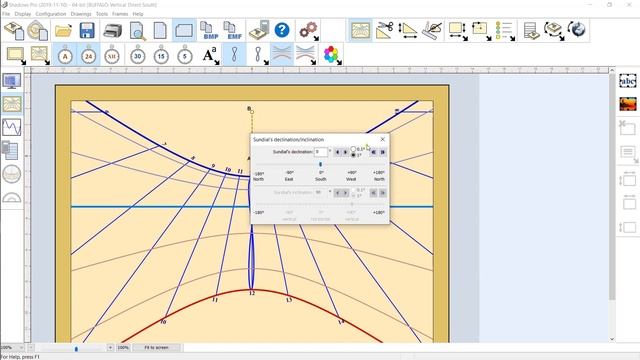Increase declination with single right arrow
The width and height of the screenshot is (640, 360).
click(x=345, y=152)
